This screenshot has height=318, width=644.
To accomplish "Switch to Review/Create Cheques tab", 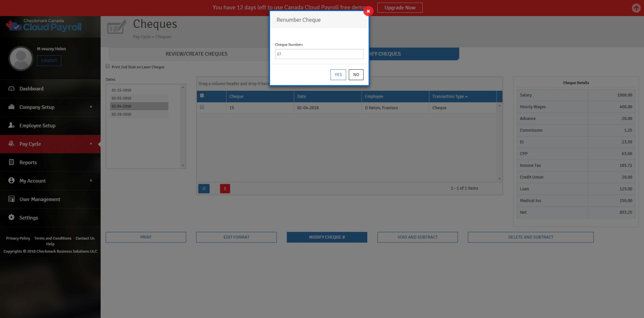I will (x=196, y=54).
